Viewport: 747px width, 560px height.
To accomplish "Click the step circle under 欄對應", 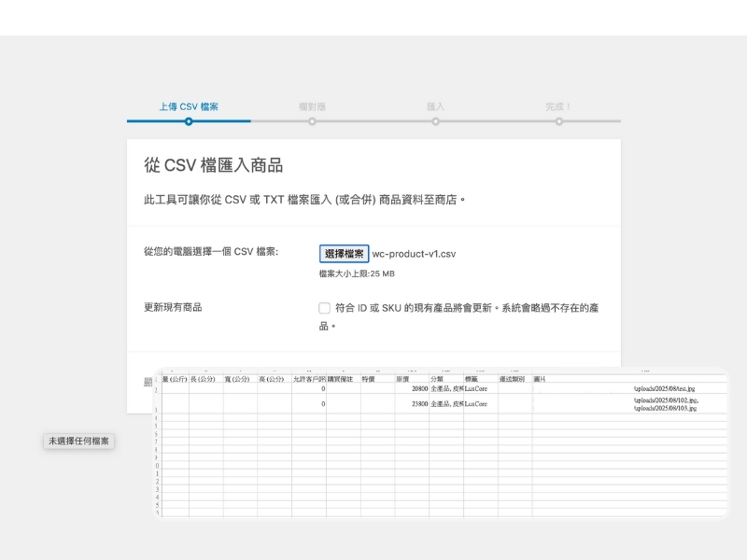I will (312, 121).
